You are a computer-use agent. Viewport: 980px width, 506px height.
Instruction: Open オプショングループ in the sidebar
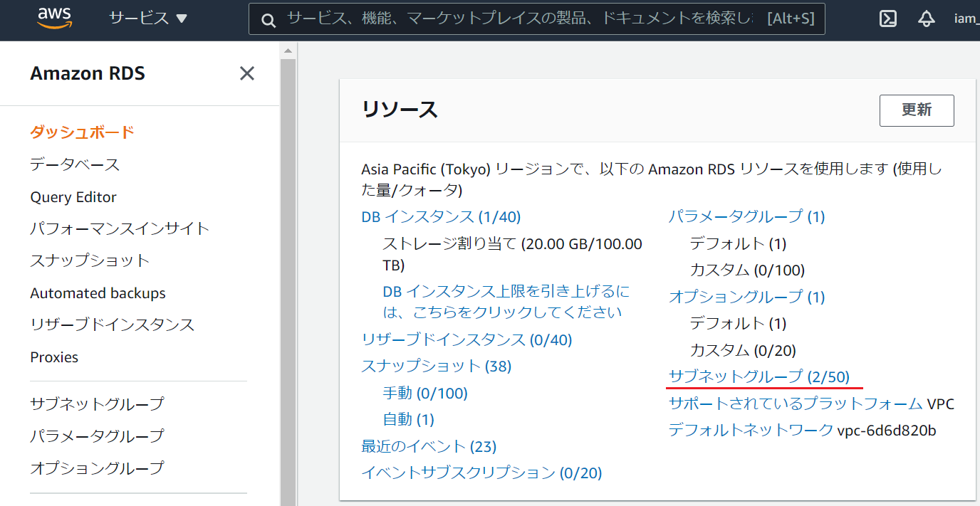point(97,468)
